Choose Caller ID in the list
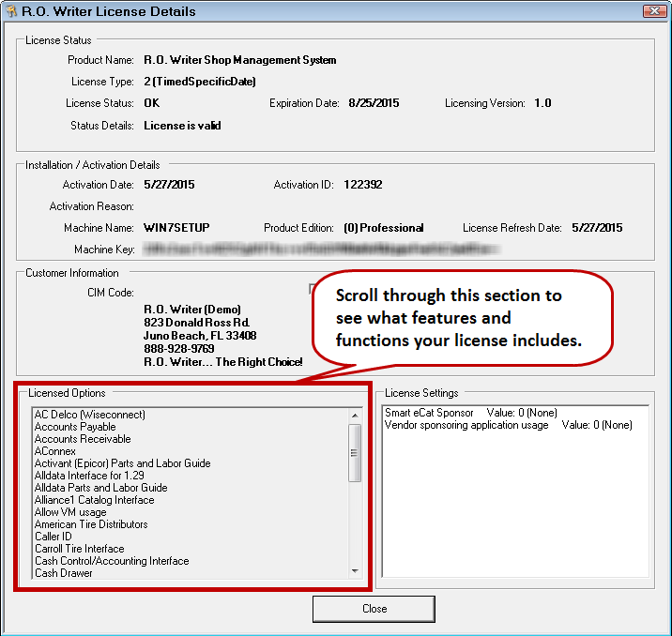 coord(53,537)
